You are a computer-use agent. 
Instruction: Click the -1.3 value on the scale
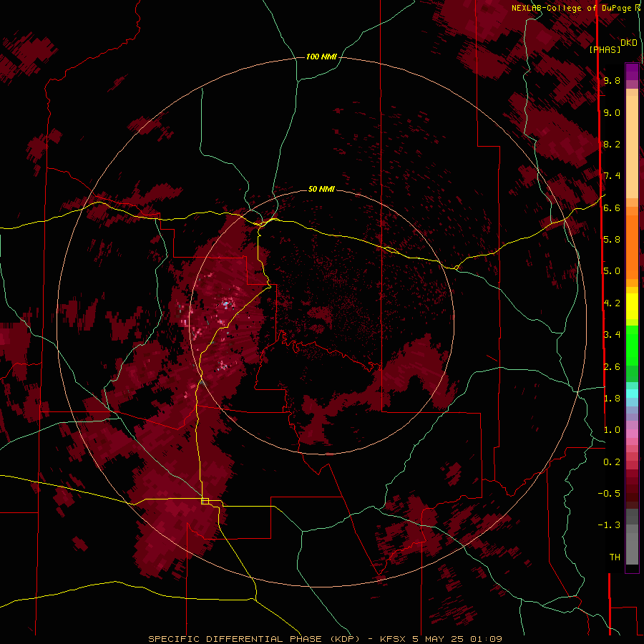pyautogui.click(x=609, y=525)
